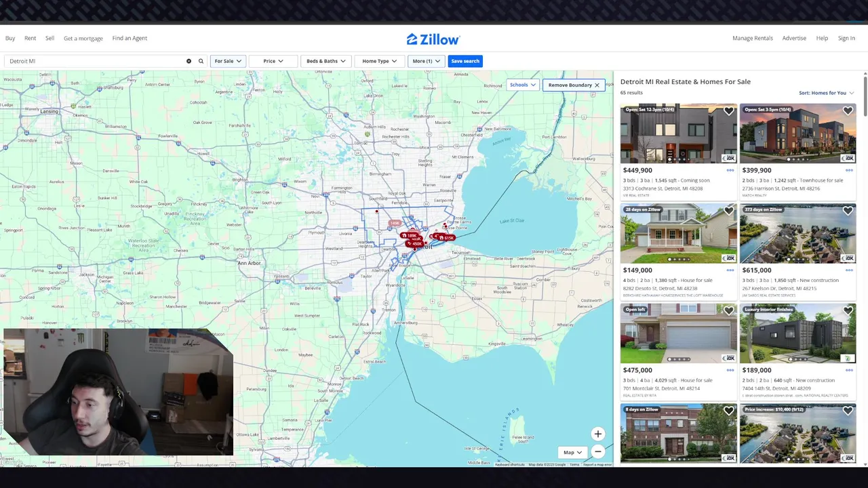Screen dimensions: 868x488
Task: Open the Price filter dropdown
Action: pyautogui.click(x=273, y=61)
